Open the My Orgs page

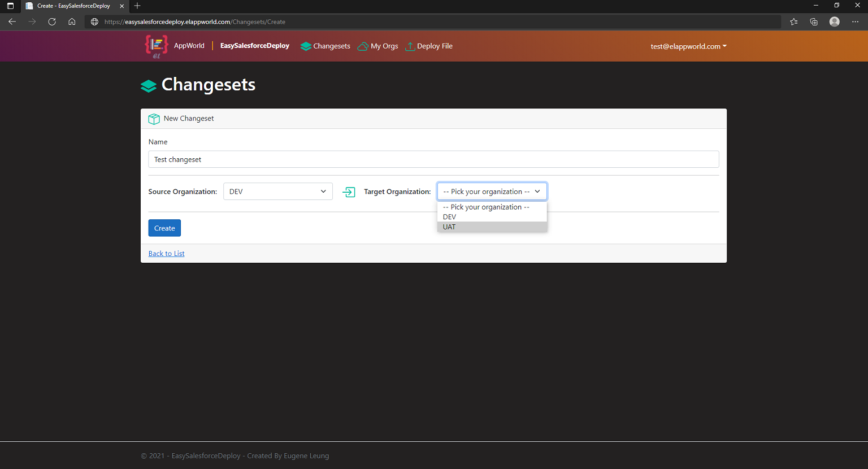(x=378, y=46)
